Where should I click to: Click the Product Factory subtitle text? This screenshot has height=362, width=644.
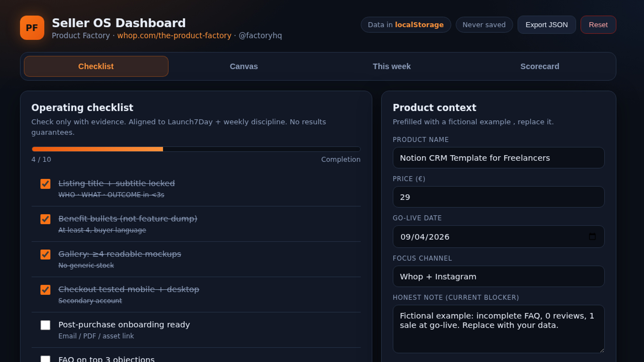81,35
